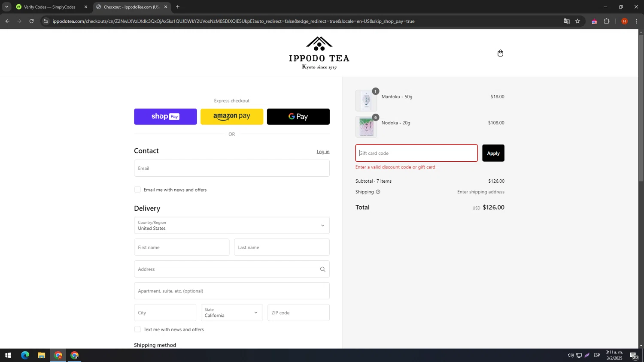Click the page vertical scrollbar

641,107
